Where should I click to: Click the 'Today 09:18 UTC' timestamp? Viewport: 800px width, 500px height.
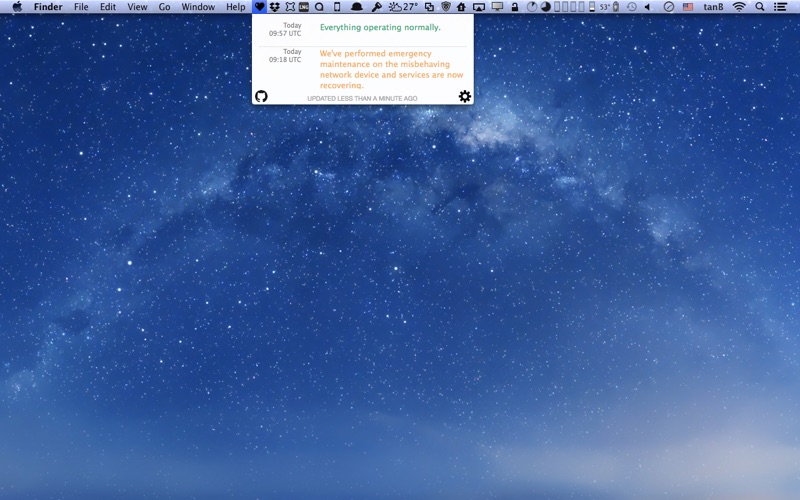[x=285, y=56]
